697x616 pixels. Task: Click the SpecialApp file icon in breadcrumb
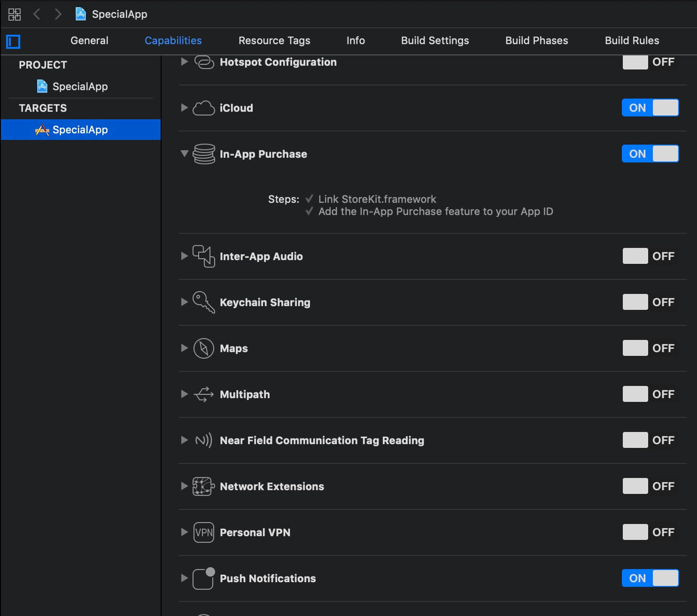pyautogui.click(x=81, y=14)
